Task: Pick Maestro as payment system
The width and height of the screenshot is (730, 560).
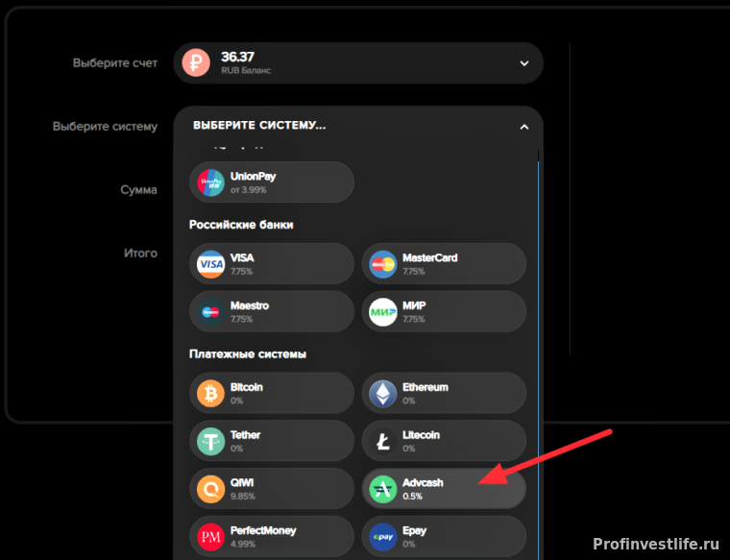Action: (x=272, y=311)
